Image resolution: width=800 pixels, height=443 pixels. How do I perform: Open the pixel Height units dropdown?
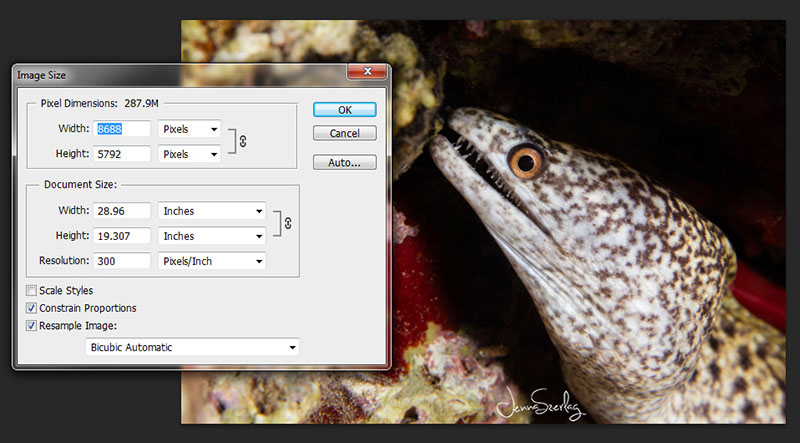tap(189, 154)
